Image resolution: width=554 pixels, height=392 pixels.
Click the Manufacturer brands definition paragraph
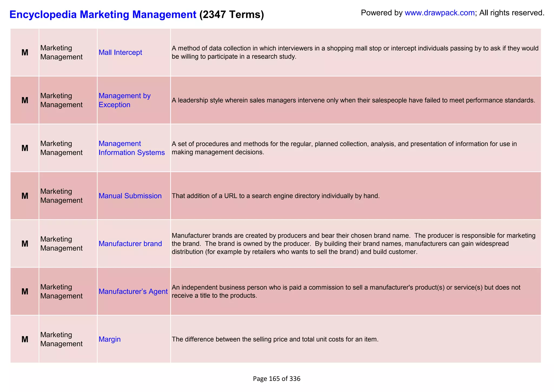354,244
